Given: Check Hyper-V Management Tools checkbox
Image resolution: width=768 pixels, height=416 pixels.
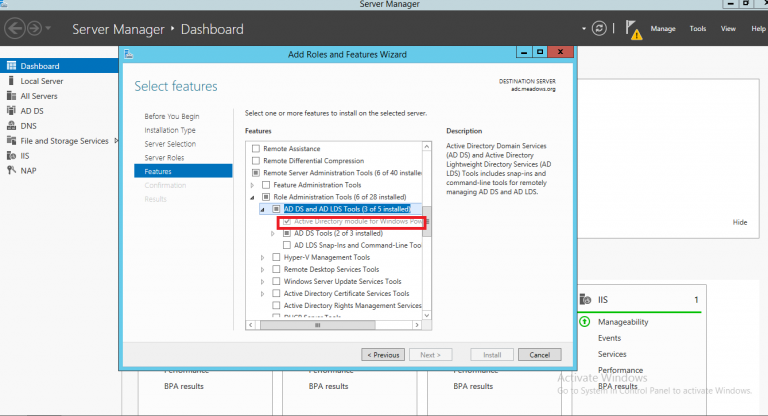Looking at the screenshot, I should point(276,257).
